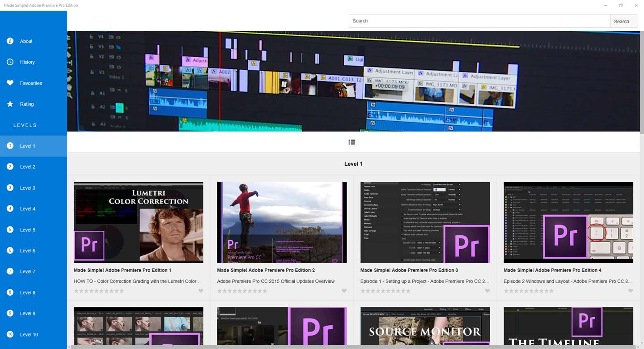Click the Search input field

pyautogui.click(x=479, y=21)
